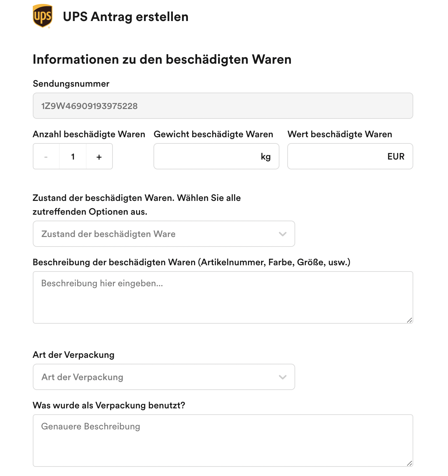Click the kg unit label
Viewport: 448px width, 476px height.
click(x=266, y=157)
